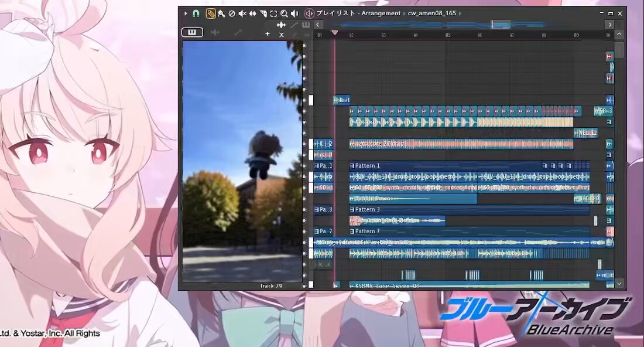
Task: Select the Bubble Down audio clip
Action: 413,199
